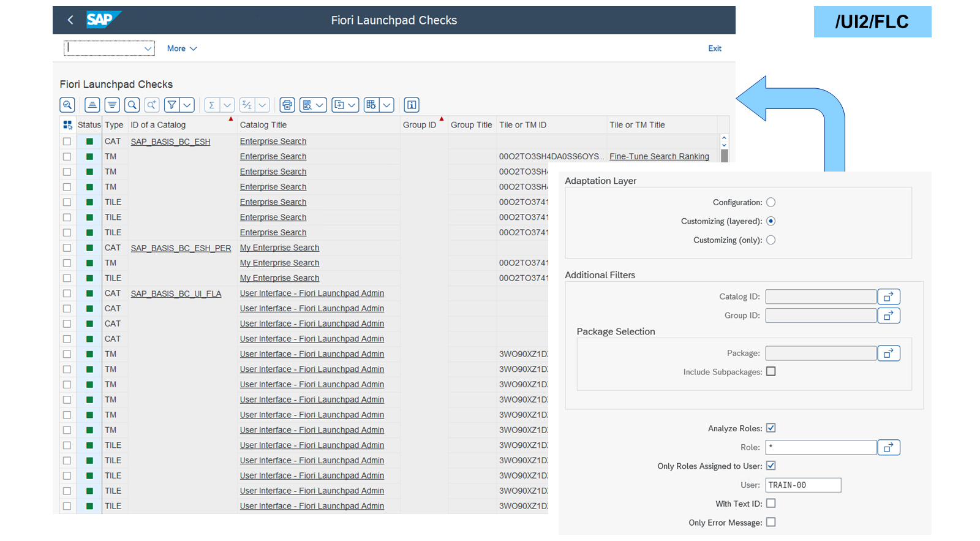Sort table in ascending order

[92, 105]
